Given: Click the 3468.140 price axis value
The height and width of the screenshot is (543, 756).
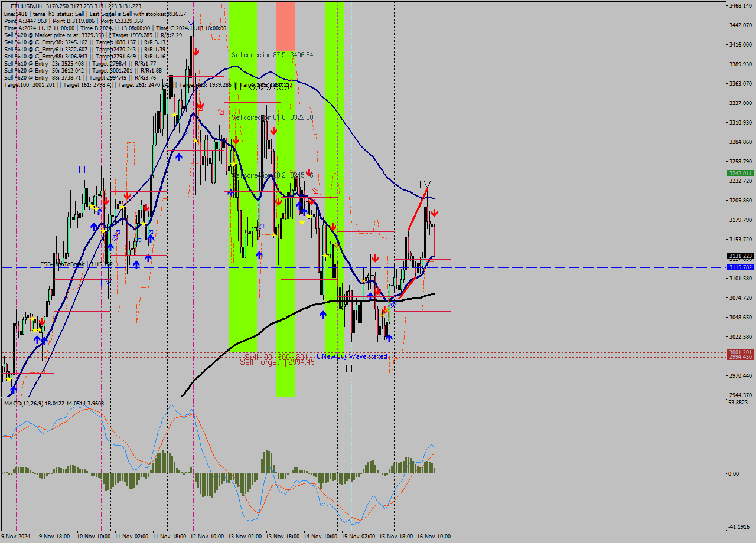Looking at the screenshot, I should [740, 5].
